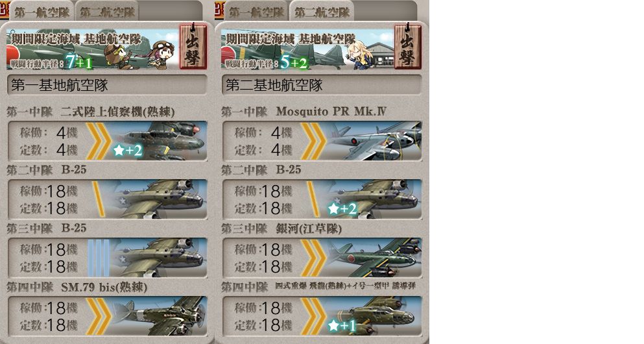This screenshot has height=344, width=644.
Task: Click the ★+1 star on fourth squadron 飛龍
Action: tap(342, 326)
